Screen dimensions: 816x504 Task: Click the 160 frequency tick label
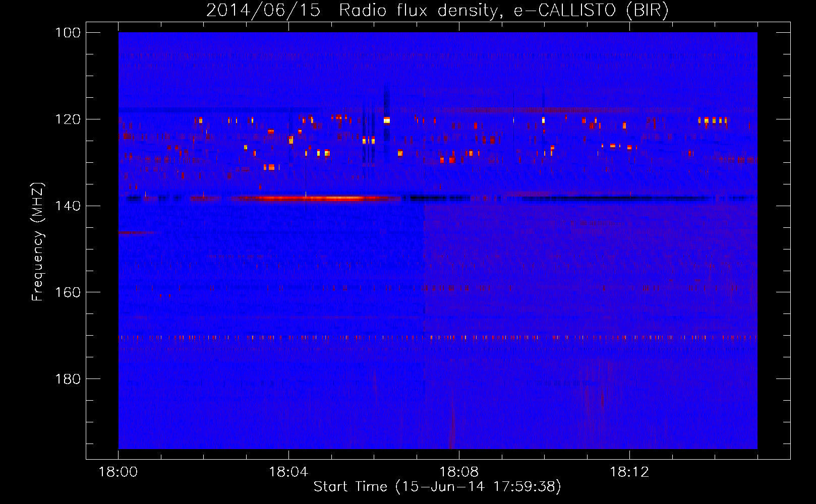[68, 292]
